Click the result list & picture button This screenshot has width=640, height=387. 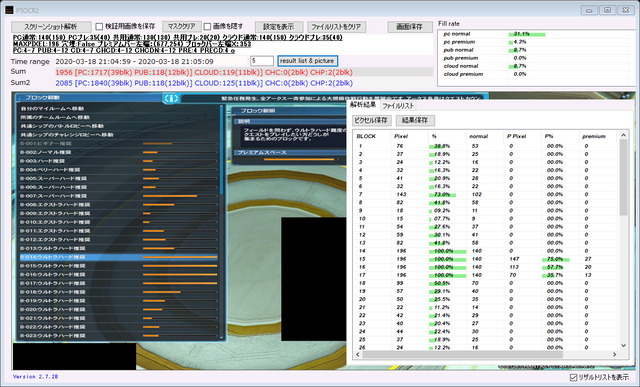[x=307, y=61]
